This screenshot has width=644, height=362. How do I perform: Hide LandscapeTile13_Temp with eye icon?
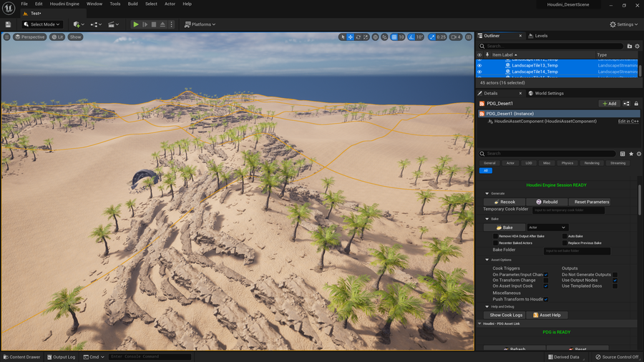(479, 65)
